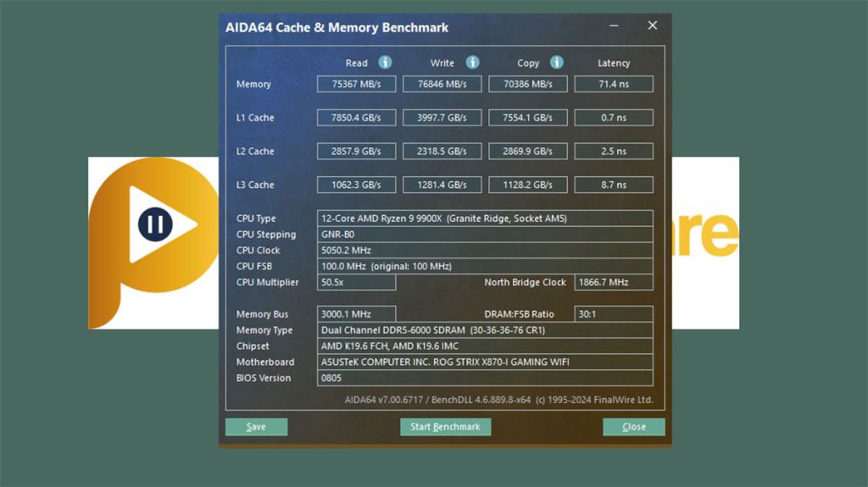The width and height of the screenshot is (868, 487).
Task: Click the CPU Multiplier field 50.5x
Action: [x=357, y=282]
